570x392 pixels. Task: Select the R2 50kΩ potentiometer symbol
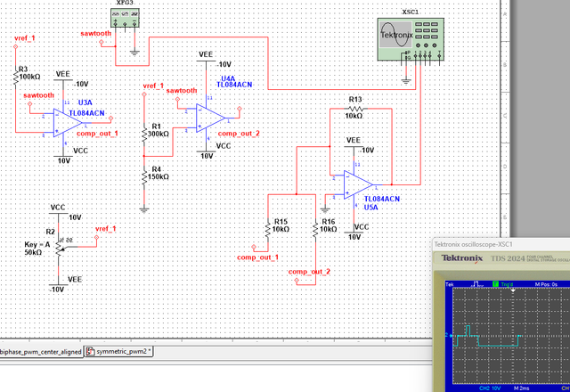60,248
